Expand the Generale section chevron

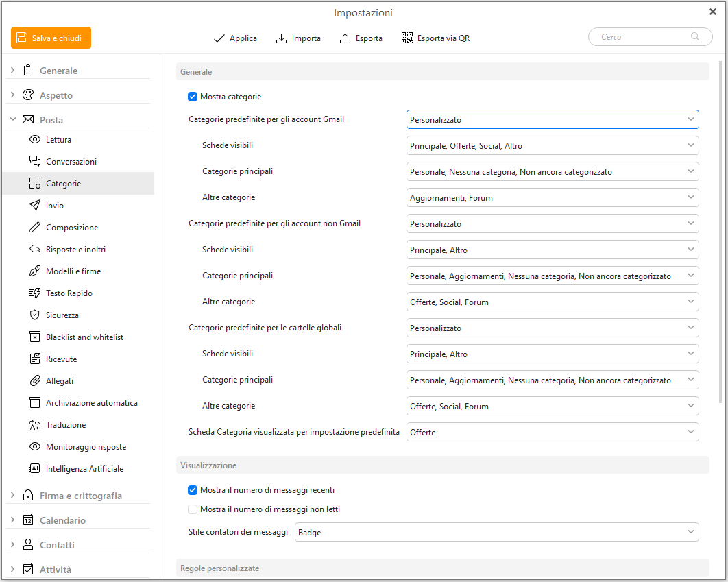click(x=13, y=70)
